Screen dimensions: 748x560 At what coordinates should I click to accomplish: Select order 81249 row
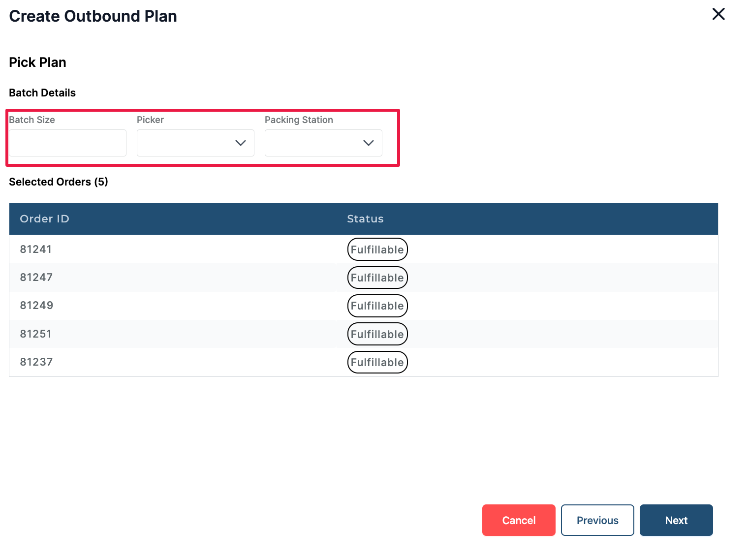click(36, 306)
